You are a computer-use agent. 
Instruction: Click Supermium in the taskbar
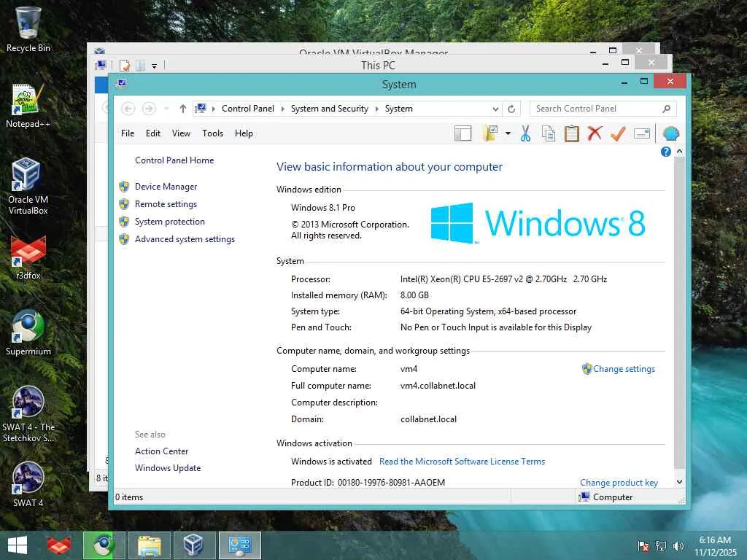(104, 545)
